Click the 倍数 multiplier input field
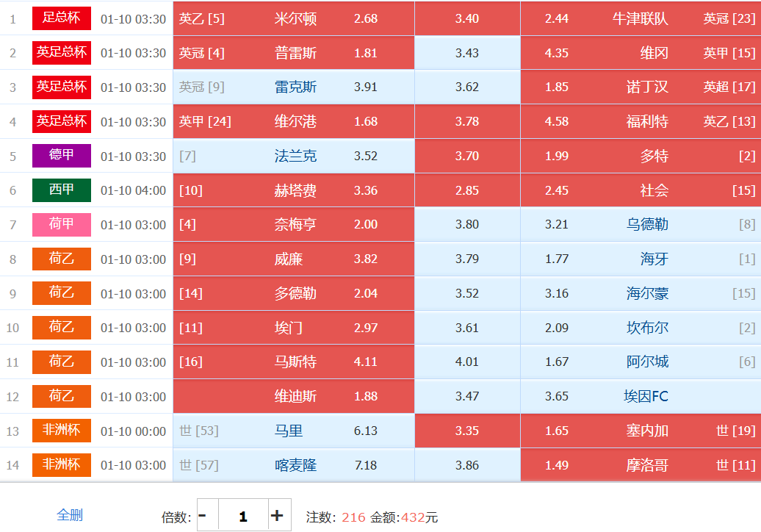The image size is (761, 532). 242,516
